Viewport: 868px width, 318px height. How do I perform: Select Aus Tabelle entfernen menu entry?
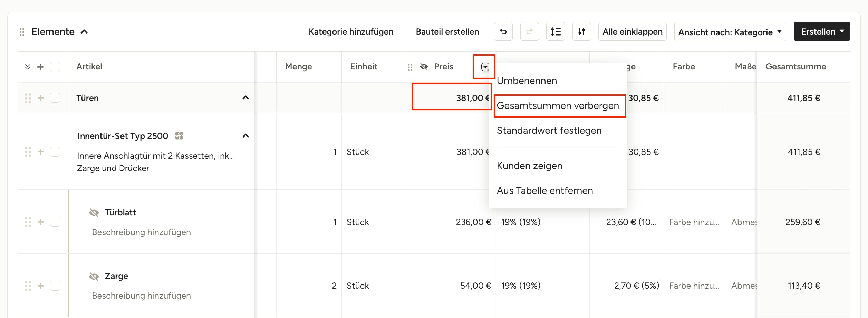(544, 191)
